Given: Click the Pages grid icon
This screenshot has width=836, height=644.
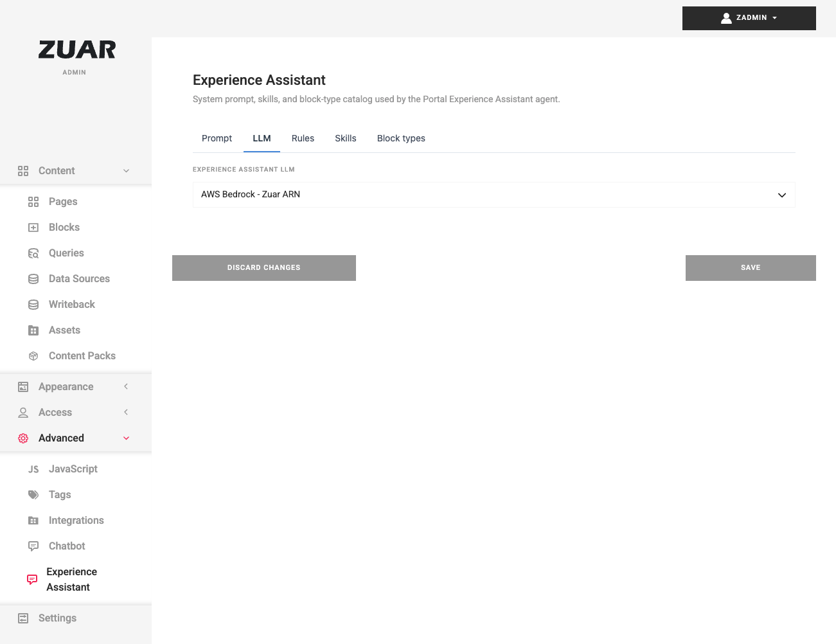Looking at the screenshot, I should point(33,202).
